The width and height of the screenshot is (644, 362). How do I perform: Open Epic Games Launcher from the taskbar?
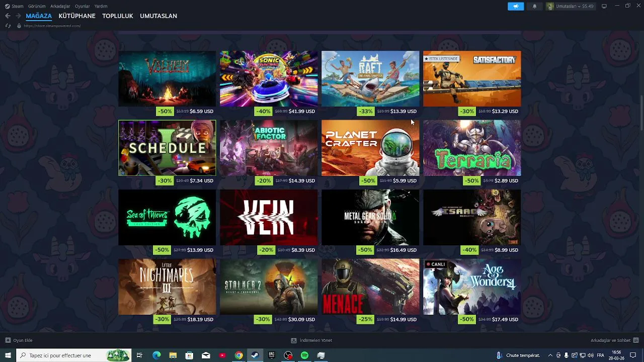tap(272, 355)
